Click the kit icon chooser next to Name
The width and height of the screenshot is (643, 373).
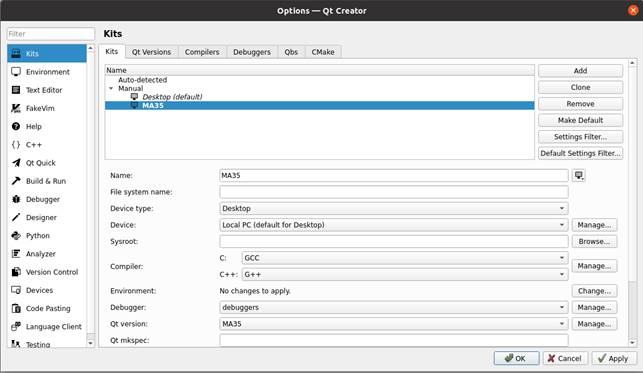579,175
